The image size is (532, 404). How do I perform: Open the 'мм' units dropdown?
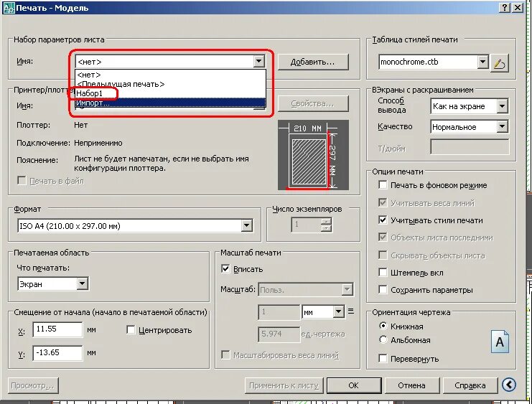(338, 311)
